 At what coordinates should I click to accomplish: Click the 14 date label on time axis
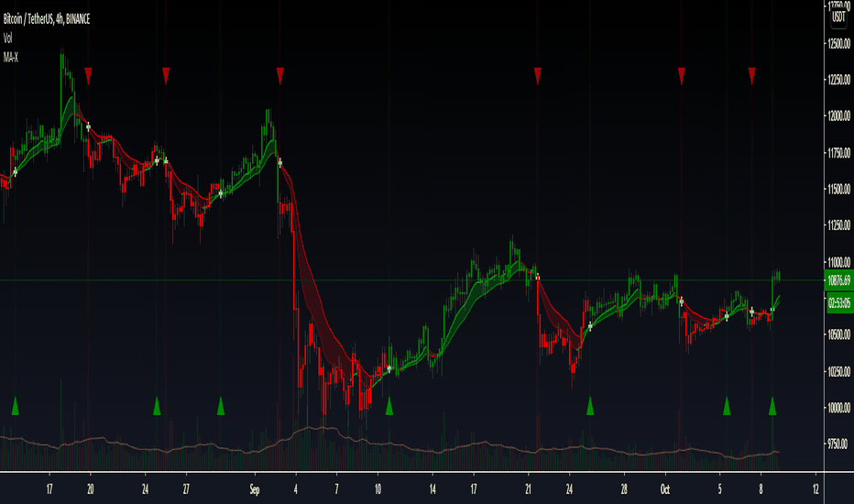pyautogui.click(x=432, y=489)
